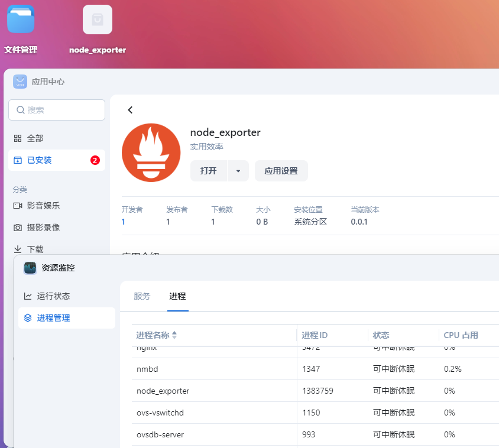This screenshot has height=448, width=499.
Task: Click the 0 B size value
Action: point(262,222)
